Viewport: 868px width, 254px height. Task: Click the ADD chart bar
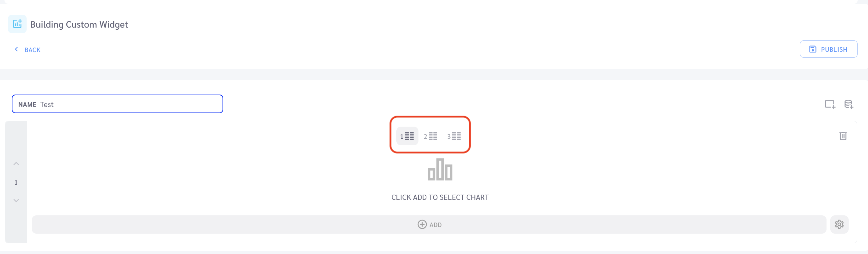(x=429, y=225)
